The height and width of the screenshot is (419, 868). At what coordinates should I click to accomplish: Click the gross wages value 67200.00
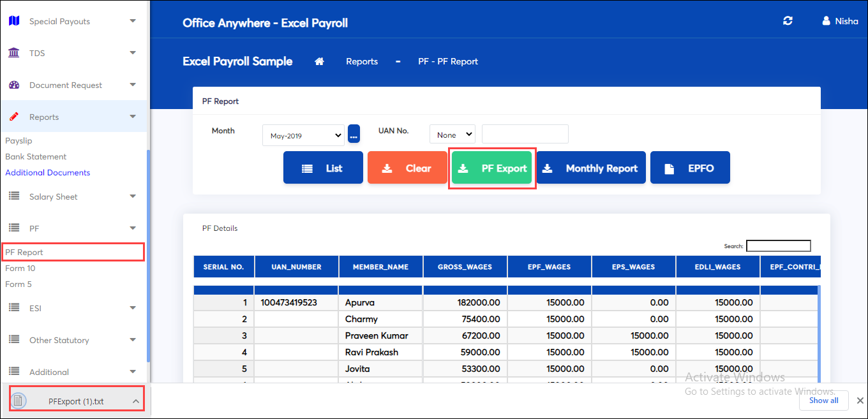[481, 335]
